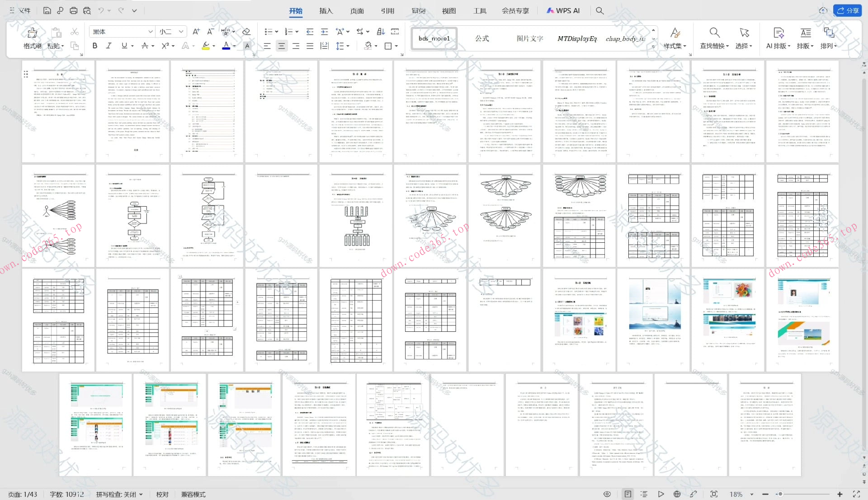Click the clear formatting eraser icon
The height and width of the screenshot is (500, 868).
(246, 32)
